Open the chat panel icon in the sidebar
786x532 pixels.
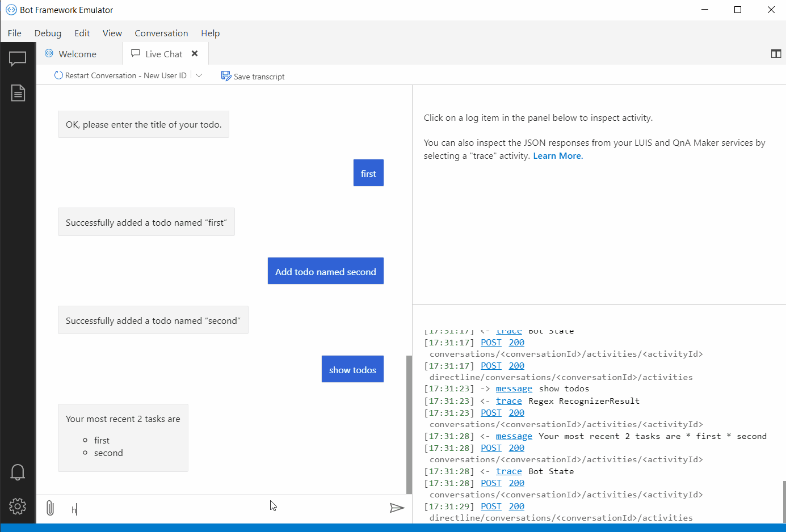(18, 58)
